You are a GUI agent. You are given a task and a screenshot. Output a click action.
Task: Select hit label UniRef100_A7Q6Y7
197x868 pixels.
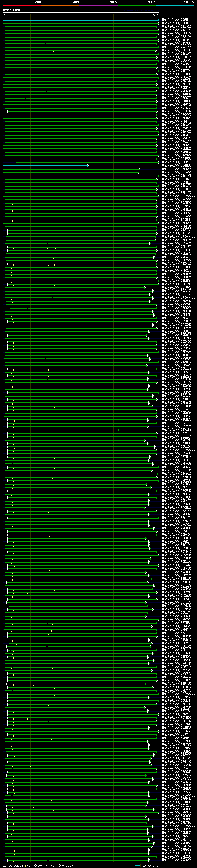click(177, 115)
